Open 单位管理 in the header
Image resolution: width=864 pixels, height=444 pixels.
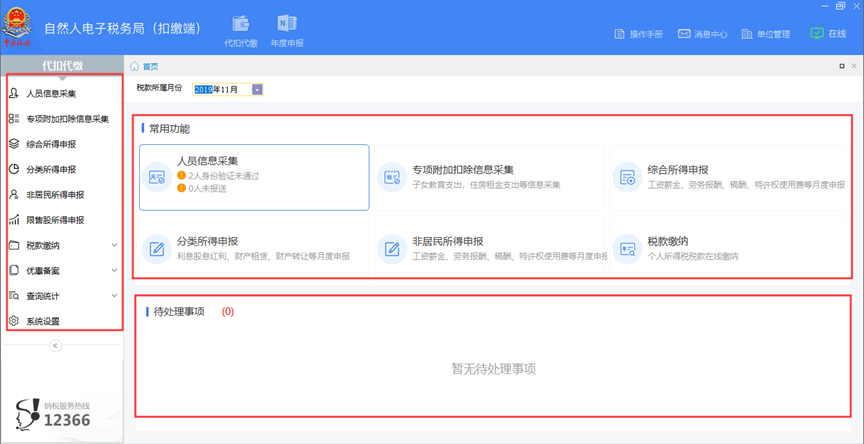(x=766, y=34)
